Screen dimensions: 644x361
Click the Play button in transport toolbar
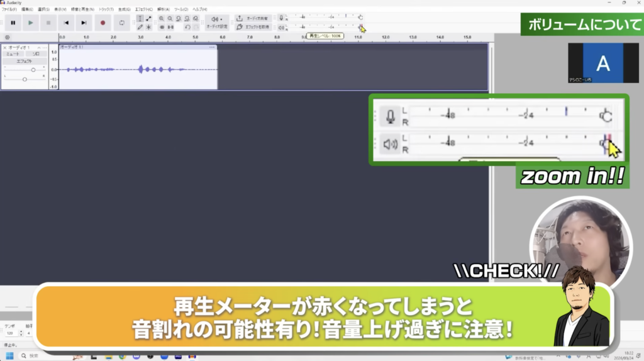[30, 23]
